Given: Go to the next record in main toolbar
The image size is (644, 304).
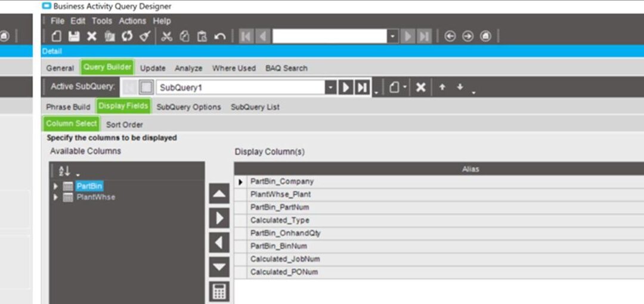Looking at the screenshot, I should (408, 36).
